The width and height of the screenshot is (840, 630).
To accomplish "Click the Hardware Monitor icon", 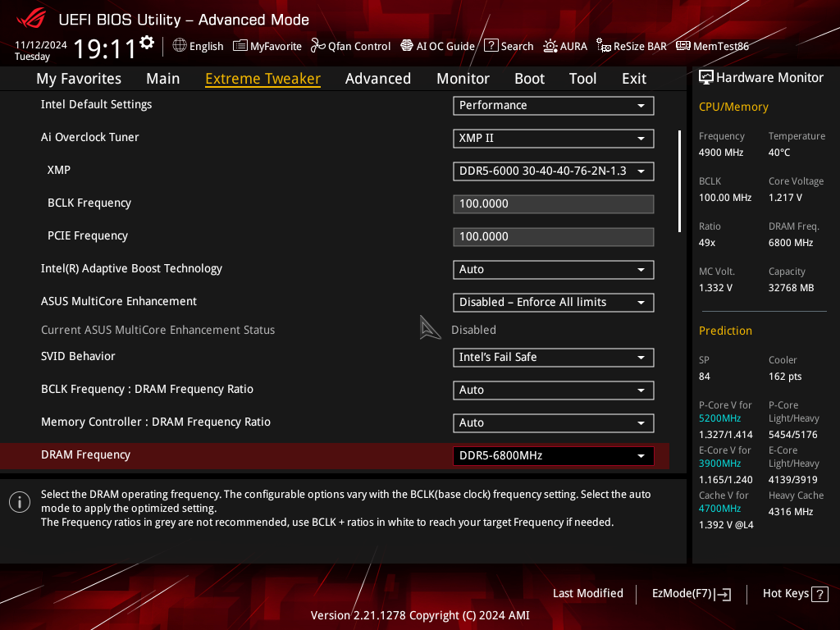I will click(x=706, y=78).
